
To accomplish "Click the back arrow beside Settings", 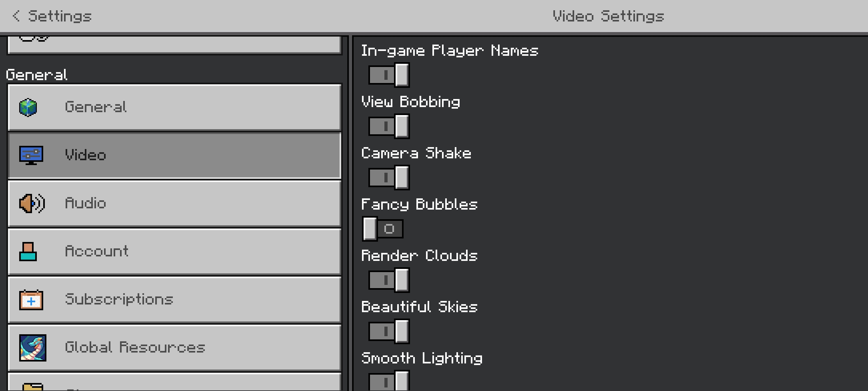I will pyautogui.click(x=16, y=16).
